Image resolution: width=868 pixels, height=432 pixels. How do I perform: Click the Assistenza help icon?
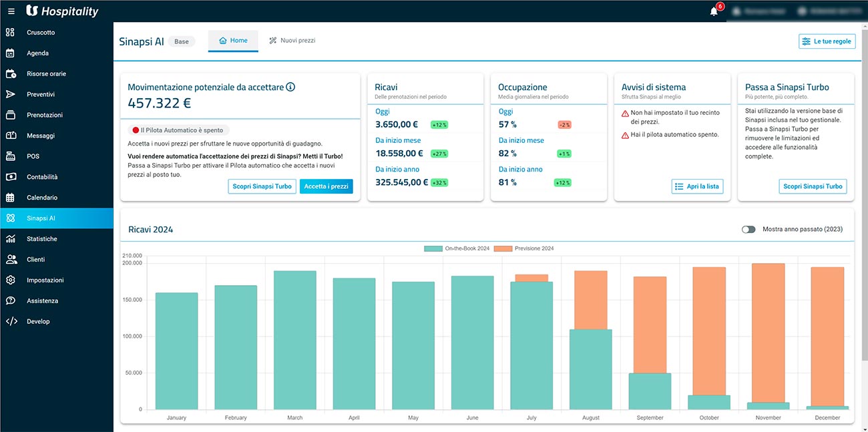point(10,301)
